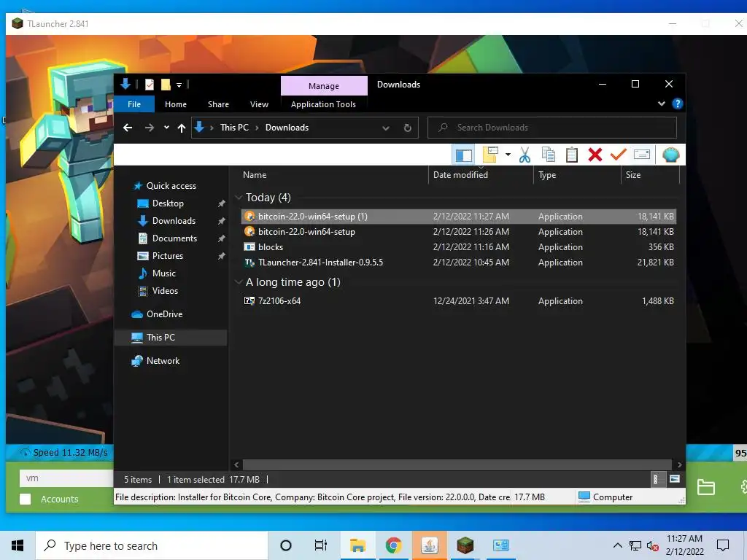The height and width of the screenshot is (560, 747).
Task: Click the blue shell icon in toolbar
Action: click(x=671, y=155)
